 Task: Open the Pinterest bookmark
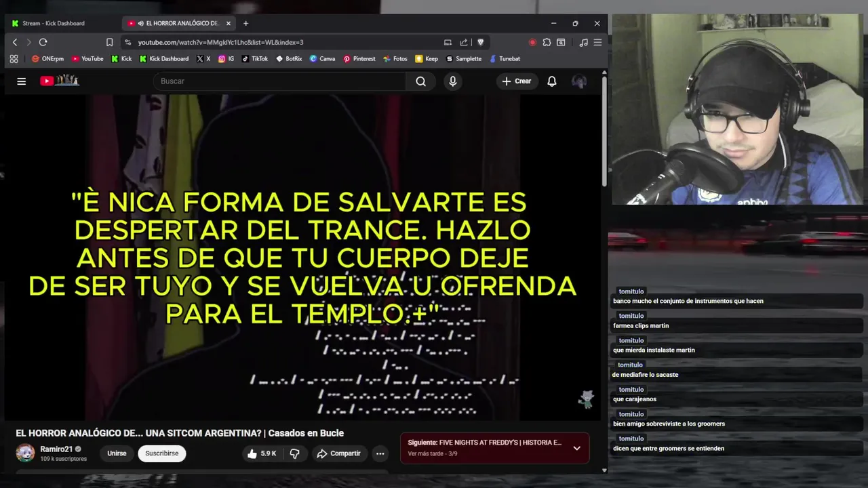click(359, 59)
